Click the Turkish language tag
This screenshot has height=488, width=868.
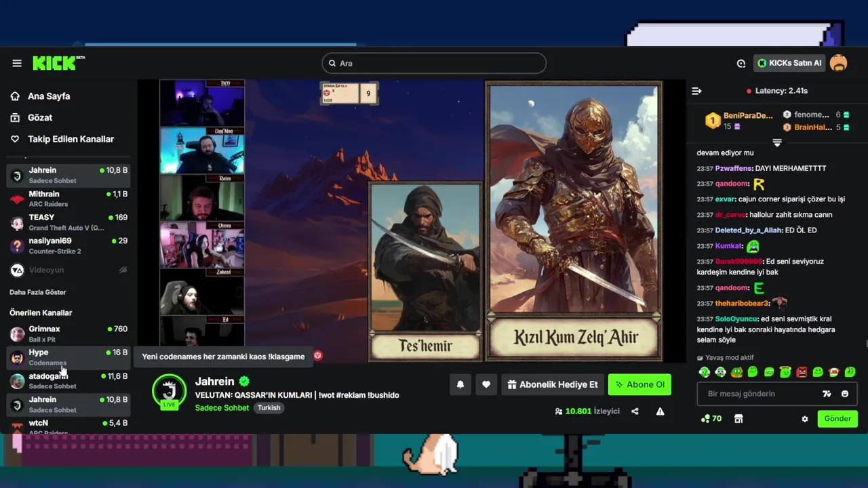tap(269, 408)
